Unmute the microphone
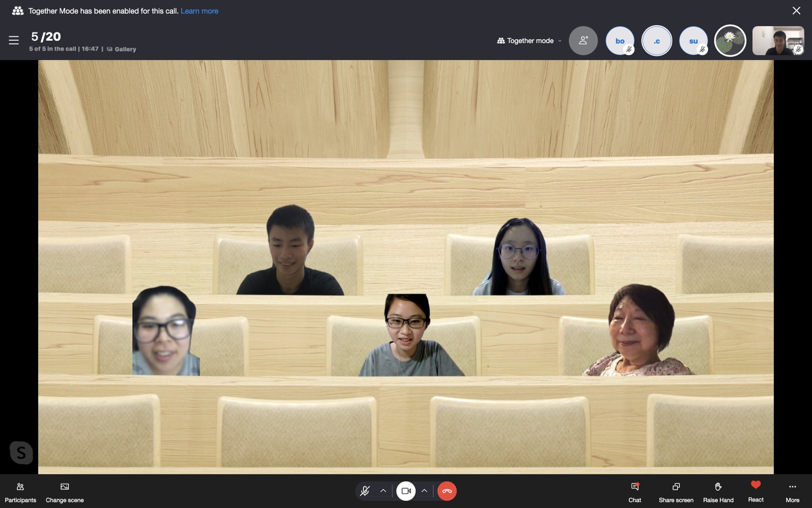The width and height of the screenshot is (812, 508). pos(365,491)
